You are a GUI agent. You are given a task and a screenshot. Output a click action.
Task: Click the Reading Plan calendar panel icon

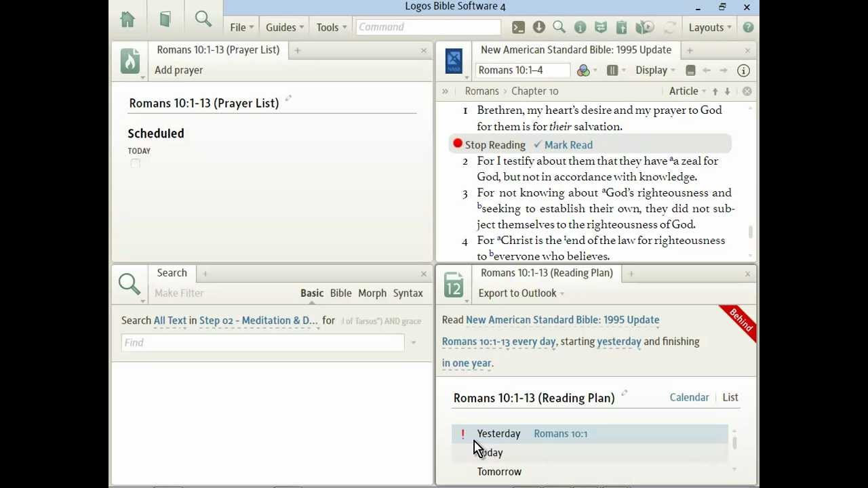pyautogui.click(x=454, y=285)
